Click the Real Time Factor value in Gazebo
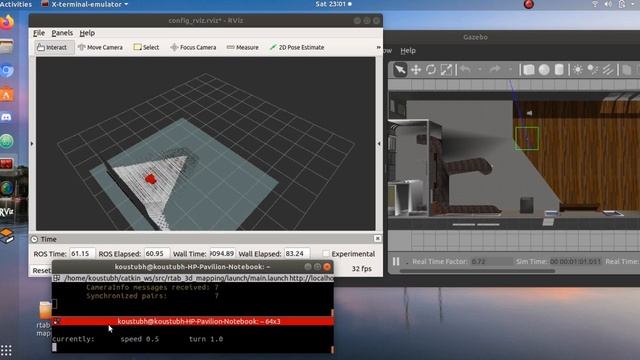 tap(478, 261)
